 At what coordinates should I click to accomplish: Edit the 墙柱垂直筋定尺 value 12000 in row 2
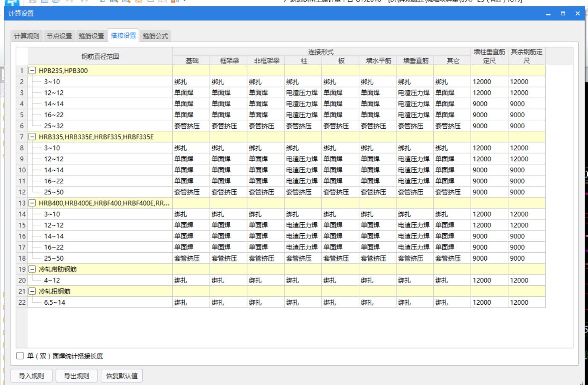(490, 82)
